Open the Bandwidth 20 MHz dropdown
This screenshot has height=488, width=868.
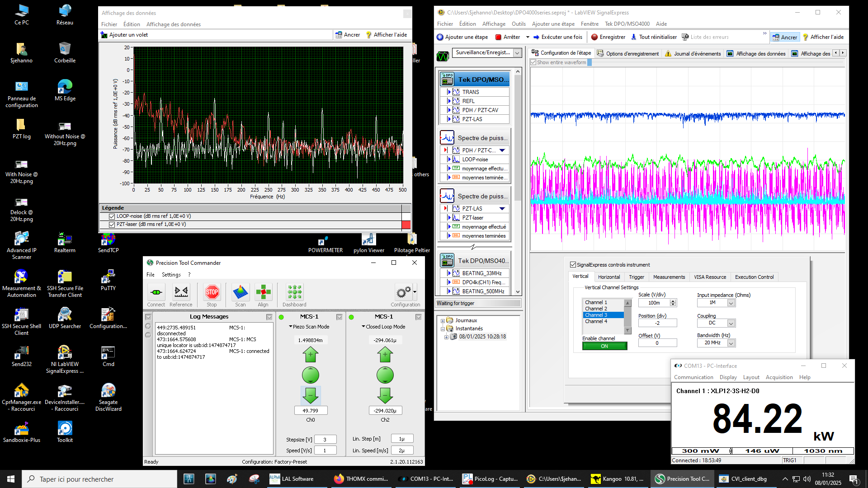(x=731, y=343)
